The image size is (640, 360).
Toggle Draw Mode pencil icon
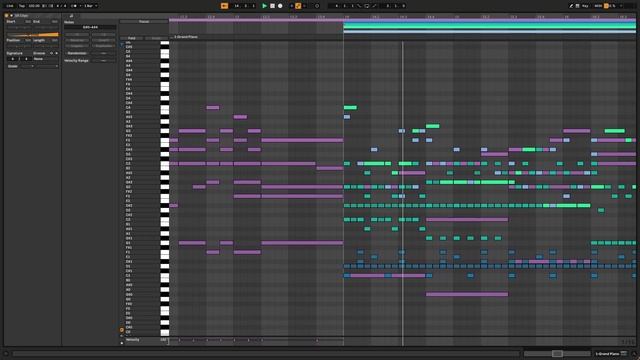(x=571, y=6)
